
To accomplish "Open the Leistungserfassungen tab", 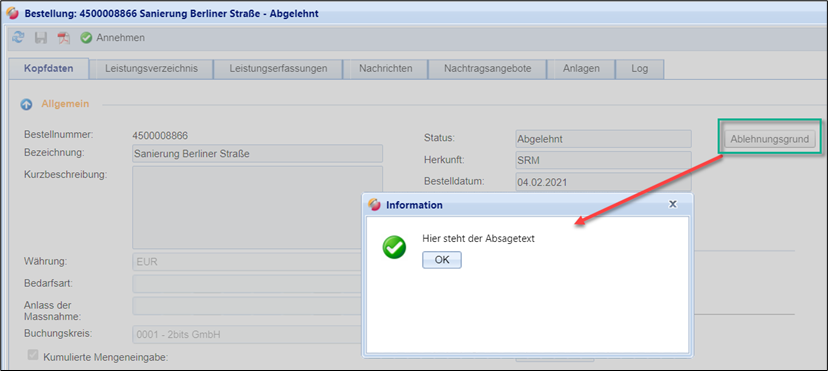I will (x=278, y=69).
